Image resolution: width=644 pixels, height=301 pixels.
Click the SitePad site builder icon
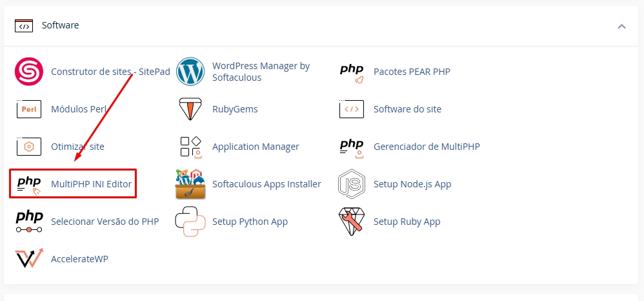tap(28, 72)
